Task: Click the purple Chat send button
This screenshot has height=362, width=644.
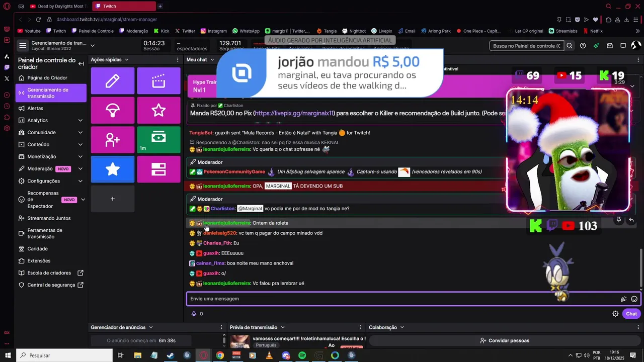Action: point(631,314)
